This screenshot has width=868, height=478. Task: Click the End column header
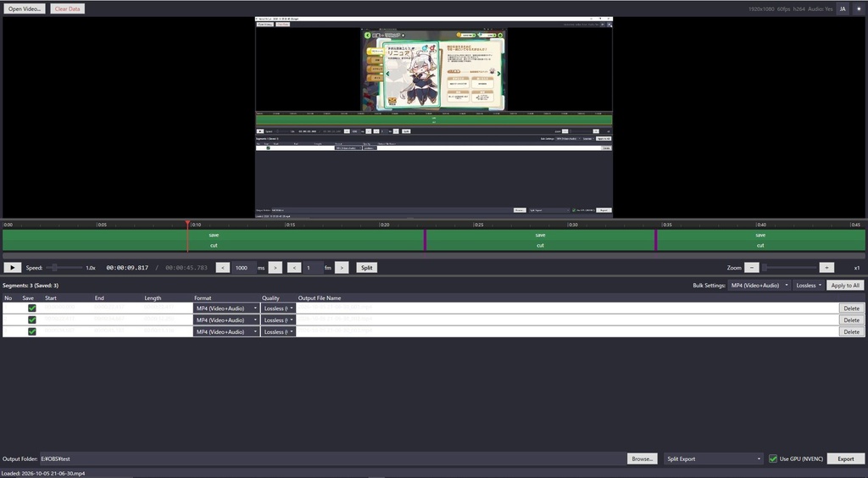coord(99,298)
